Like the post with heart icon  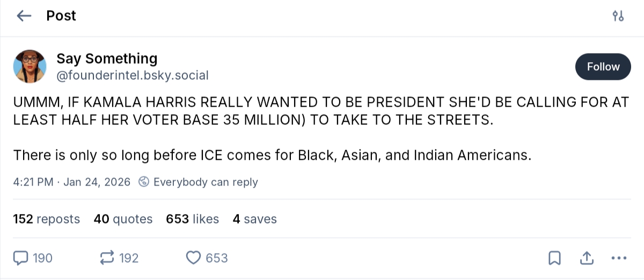coord(193,258)
